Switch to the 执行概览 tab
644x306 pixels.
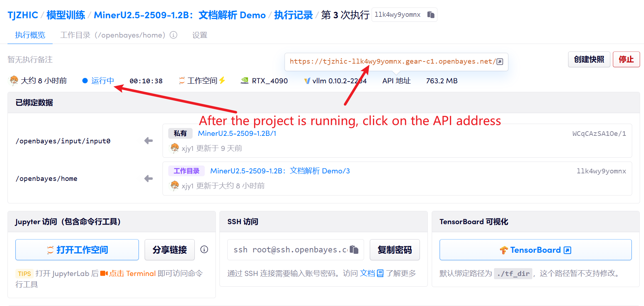click(x=30, y=35)
